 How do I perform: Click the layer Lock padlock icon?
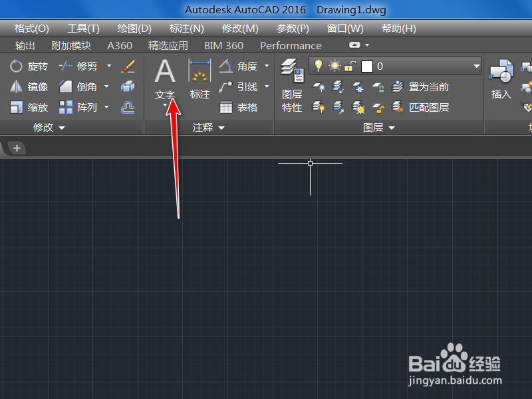pyautogui.click(x=378, y=88)
